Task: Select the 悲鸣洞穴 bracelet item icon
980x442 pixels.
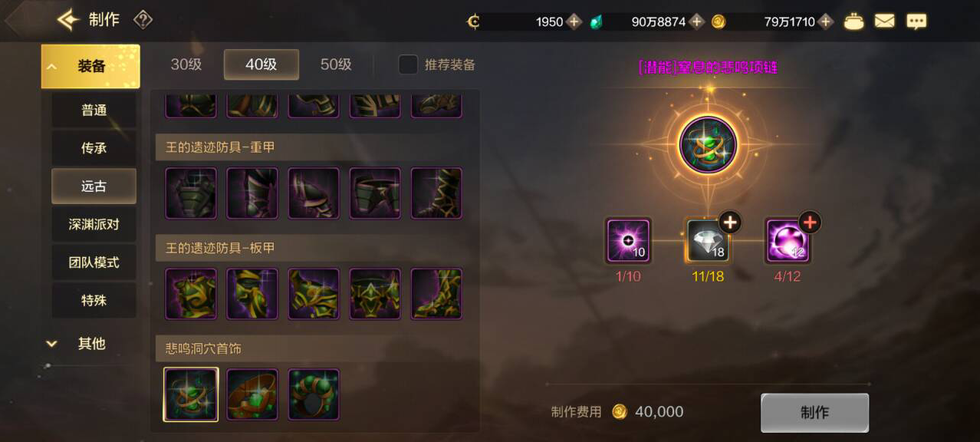Action: (x=252, y=394)
